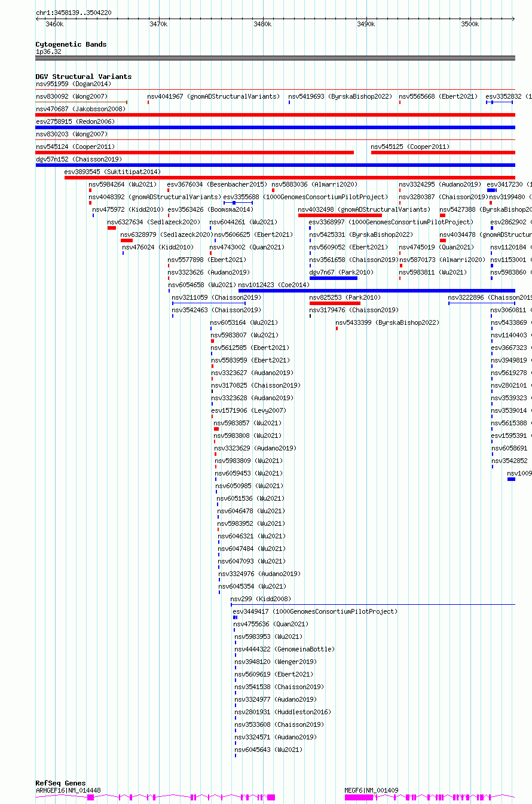The width and height of the screenshot is (532, 804).
Task: Click the nsv299 (Kidd2008) label
Action: coord(261,599)
